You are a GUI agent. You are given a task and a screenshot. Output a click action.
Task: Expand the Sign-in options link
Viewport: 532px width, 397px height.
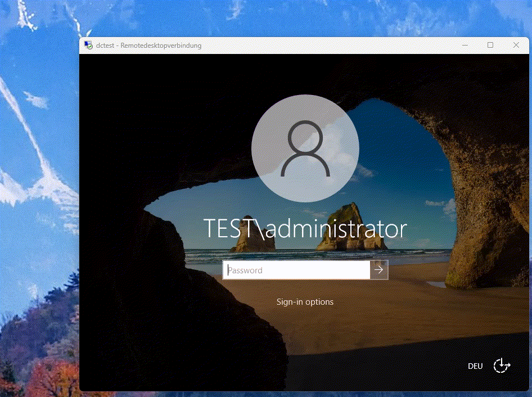pos(305,302)
